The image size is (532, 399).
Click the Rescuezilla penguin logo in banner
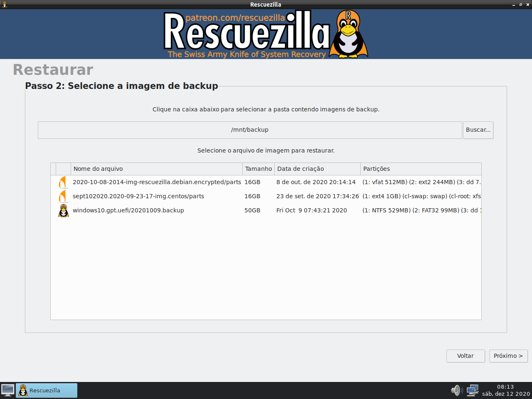click(348, 34)
